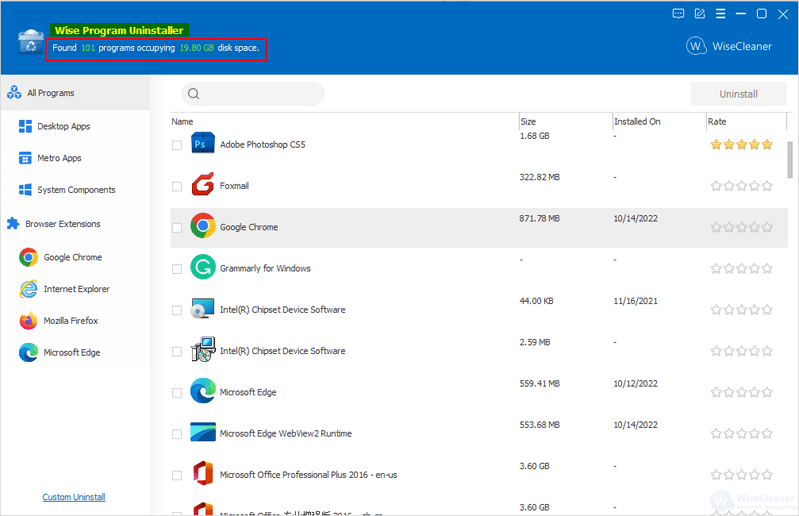Viewport: 799px width, 516px height.
Task: Click the WiseCleaner logo
Action: (729, 46)
